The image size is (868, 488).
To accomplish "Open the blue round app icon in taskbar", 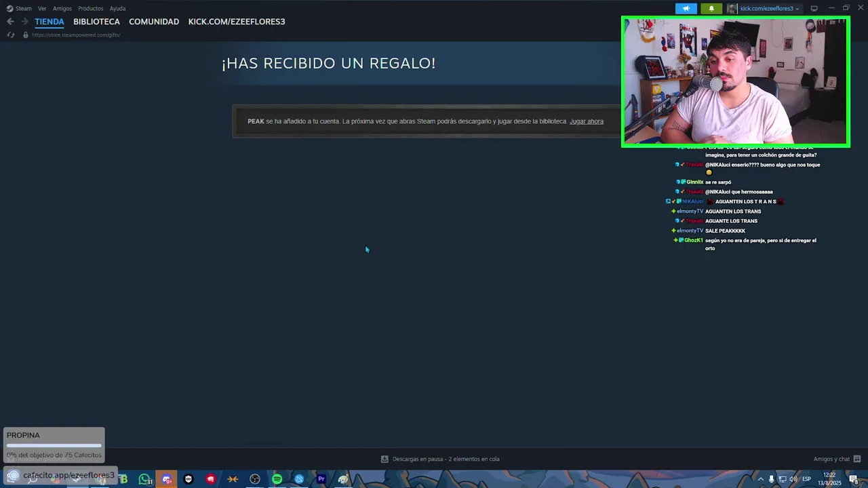I will coord(299,479).
